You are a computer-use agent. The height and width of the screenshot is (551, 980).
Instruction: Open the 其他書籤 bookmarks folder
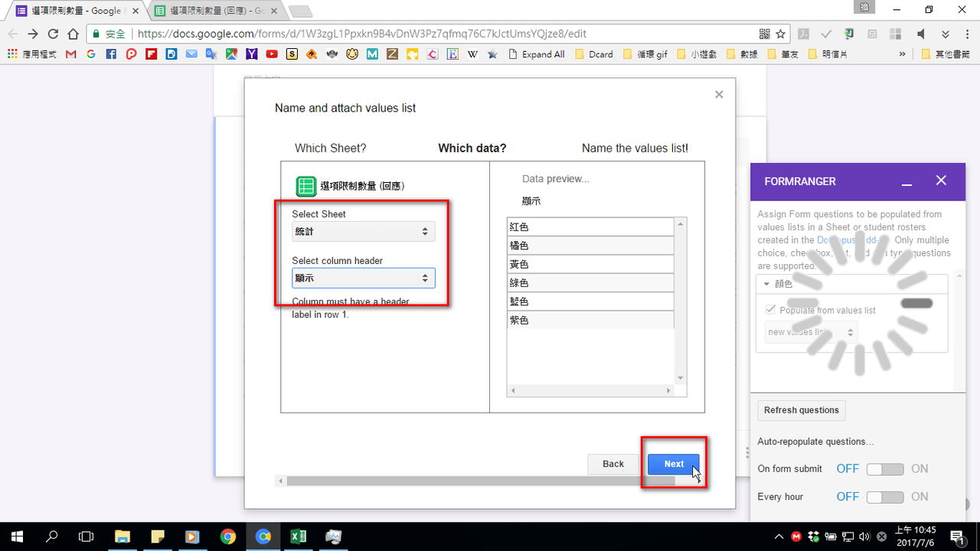(x=946, y=54)
